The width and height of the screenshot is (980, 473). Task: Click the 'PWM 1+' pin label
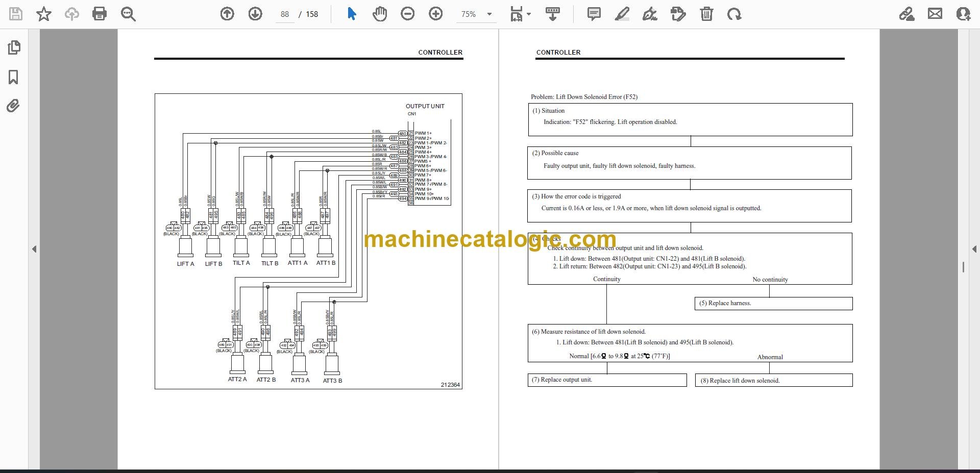pyautogui.click(x=423, y=134)
